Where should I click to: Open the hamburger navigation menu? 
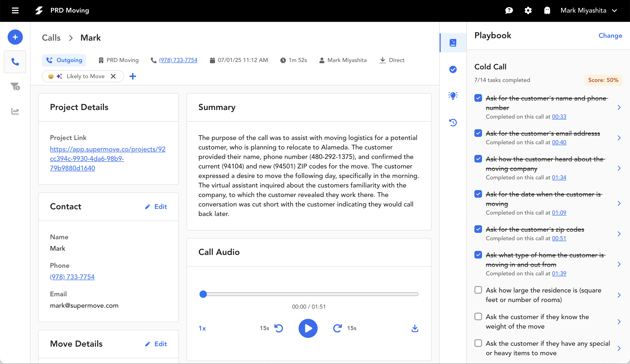(x=15, y=10)
